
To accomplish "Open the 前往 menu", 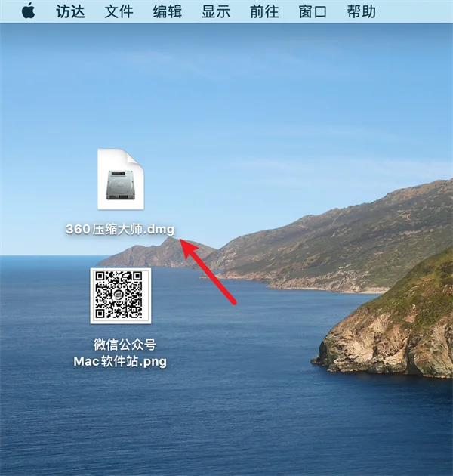I will pos(264,12).
